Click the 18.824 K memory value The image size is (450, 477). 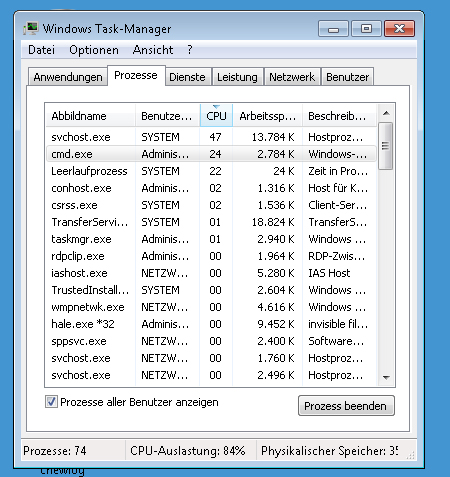[x=273, y=222]
